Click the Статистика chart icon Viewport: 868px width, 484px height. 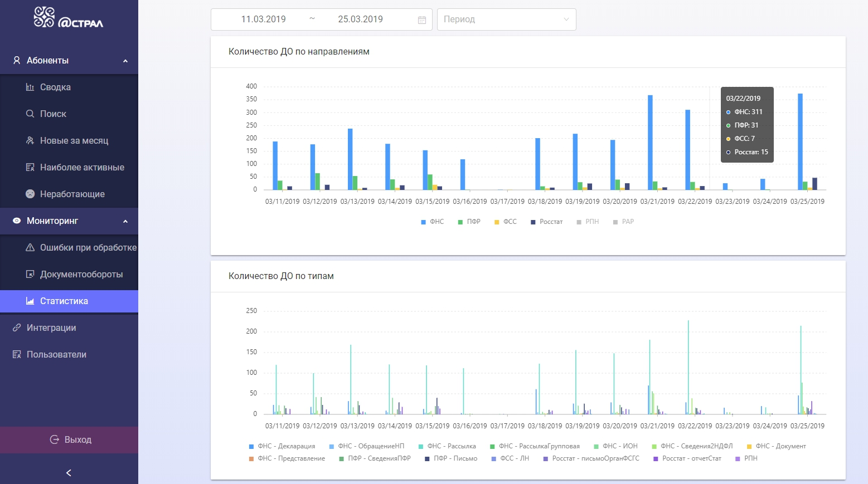click(x=30, y=301)
